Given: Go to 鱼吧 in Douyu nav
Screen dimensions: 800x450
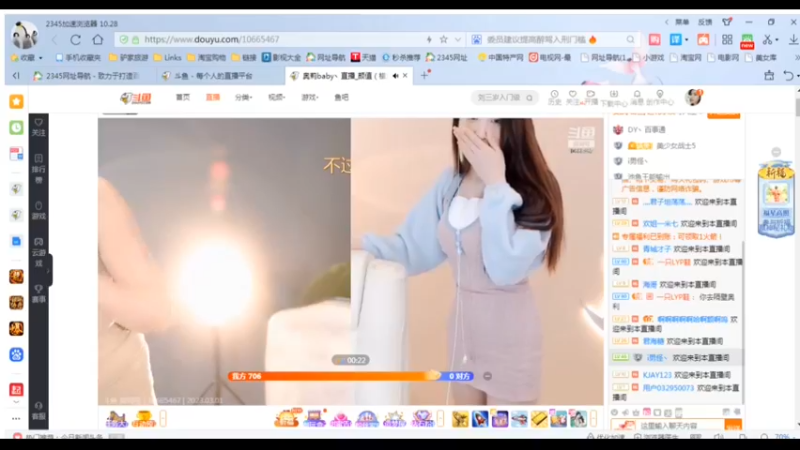Looking at the screenshot, I should click(341, 97).
